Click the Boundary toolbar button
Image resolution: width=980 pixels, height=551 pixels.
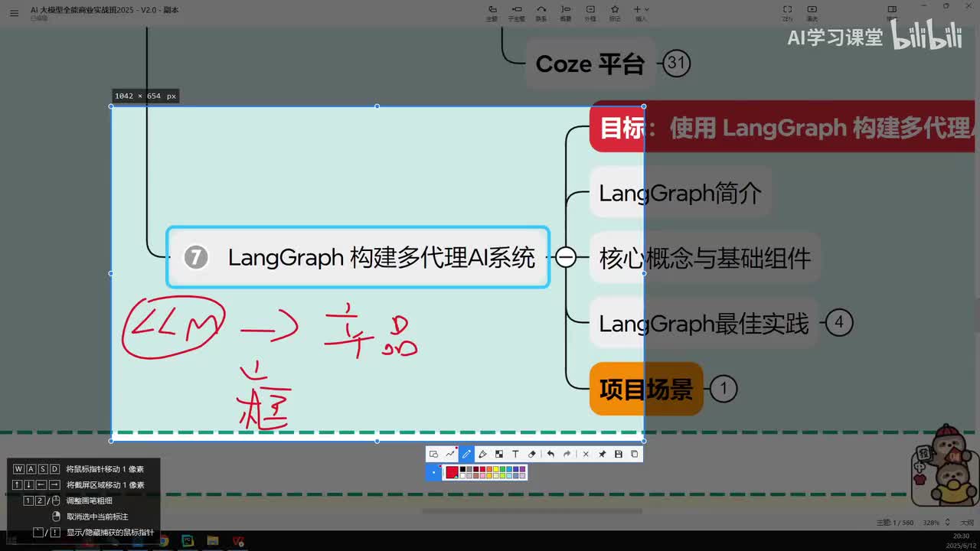[x=590, y=12]
